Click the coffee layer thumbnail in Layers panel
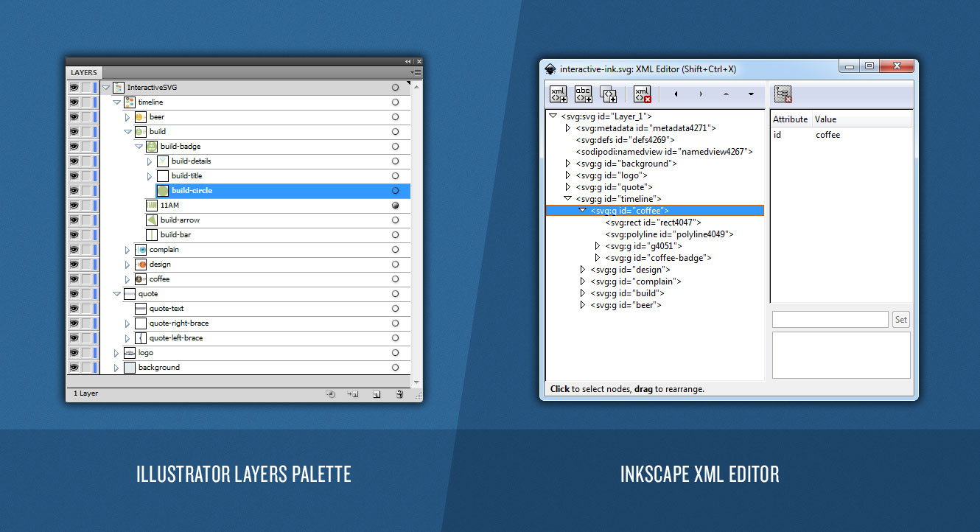Viewport: 980px width, 532px height. [140, 279]
